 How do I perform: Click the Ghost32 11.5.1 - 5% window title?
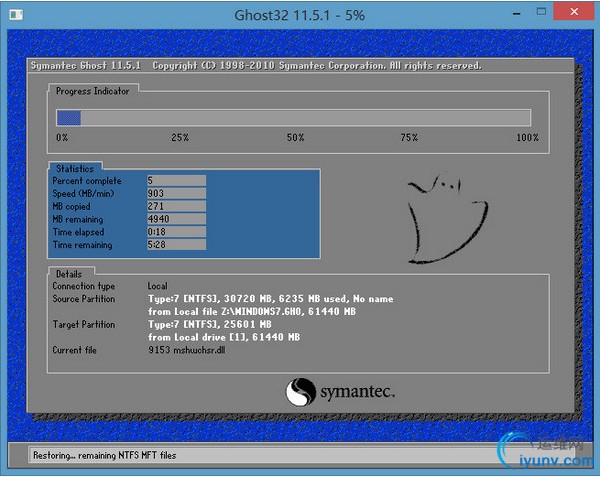300,15
